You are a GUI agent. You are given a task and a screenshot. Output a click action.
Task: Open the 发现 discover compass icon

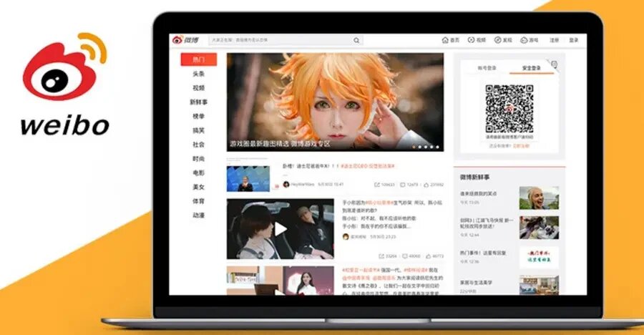click(497, 40)
